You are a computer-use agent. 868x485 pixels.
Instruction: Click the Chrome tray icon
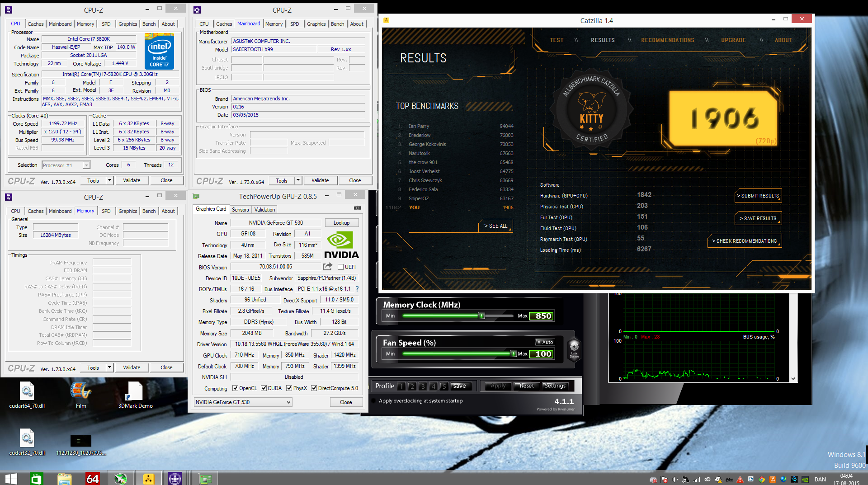(x=762, y=480)
